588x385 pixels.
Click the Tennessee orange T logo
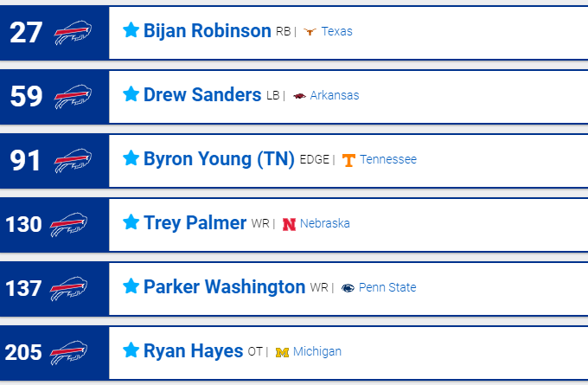click(348, 160)
